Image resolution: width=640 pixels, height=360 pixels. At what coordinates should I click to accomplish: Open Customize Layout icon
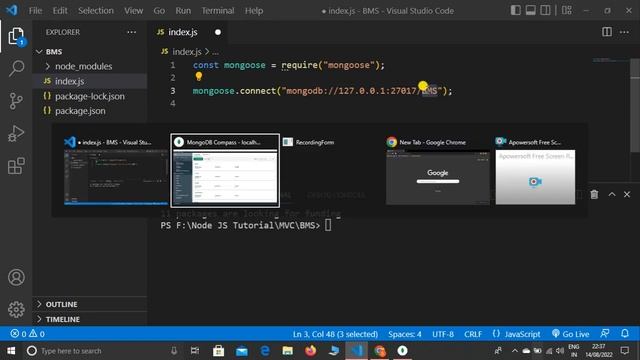pyautogui.click(x=567, y=10)
